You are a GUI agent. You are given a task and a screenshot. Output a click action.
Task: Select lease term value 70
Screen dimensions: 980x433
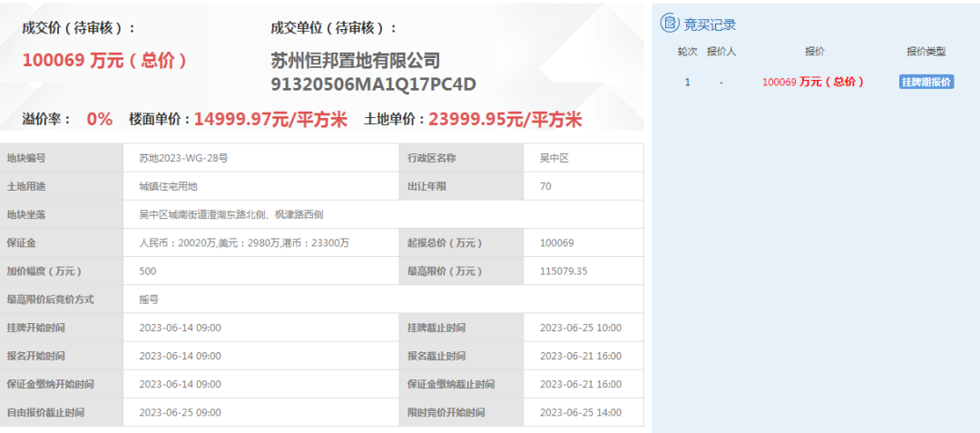[545, 186]
